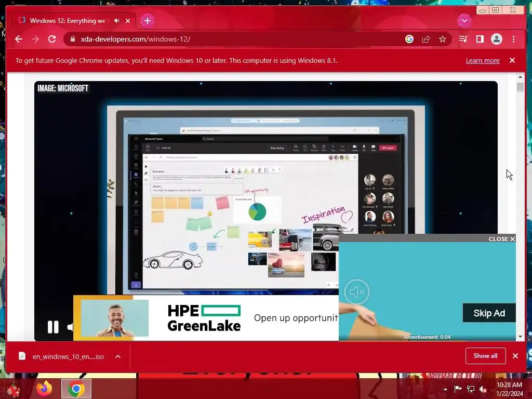
Task: Click the network tray icon
Action: [x=471, y=389]
